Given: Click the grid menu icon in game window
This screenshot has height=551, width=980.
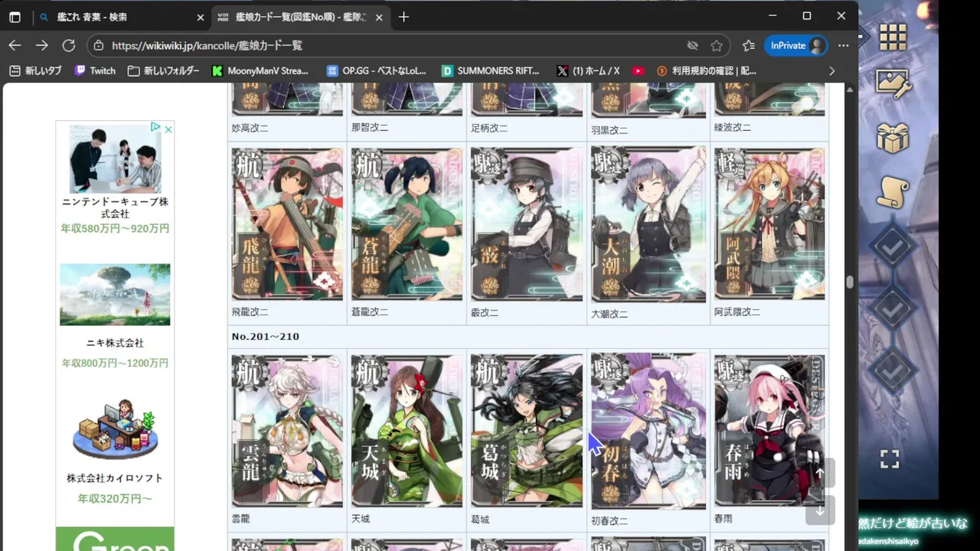Looking at the screenshot, I should 893,36.
